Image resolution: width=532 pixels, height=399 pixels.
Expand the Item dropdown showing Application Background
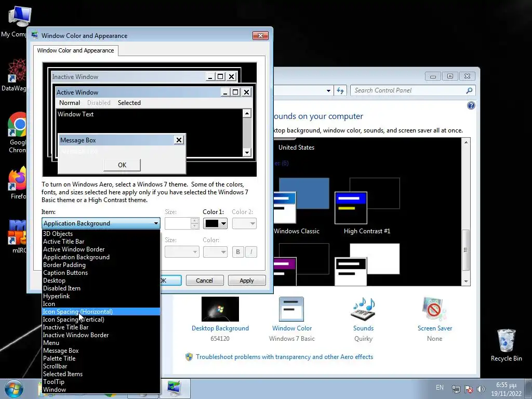click(101, 223)
